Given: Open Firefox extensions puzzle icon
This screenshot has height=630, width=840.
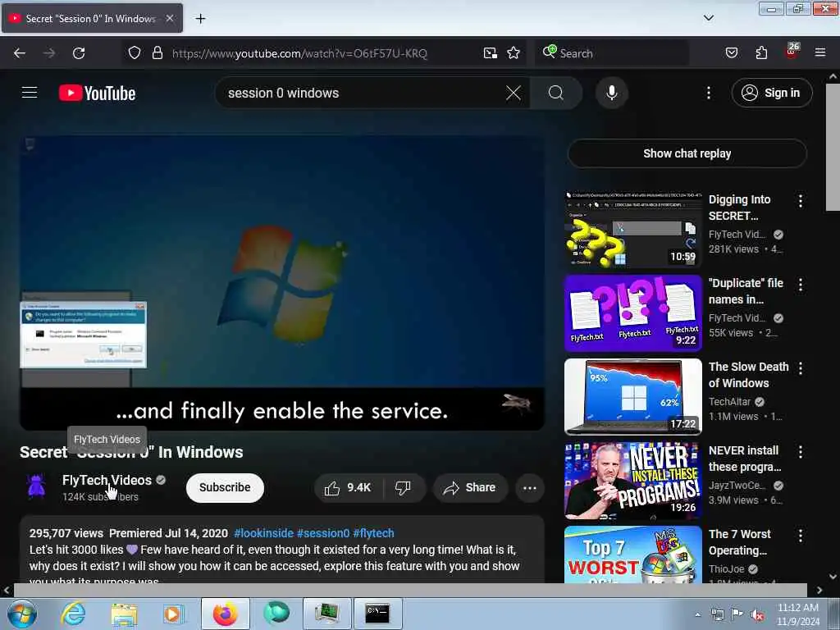Looking at the screenshot, I should [761, 53].
